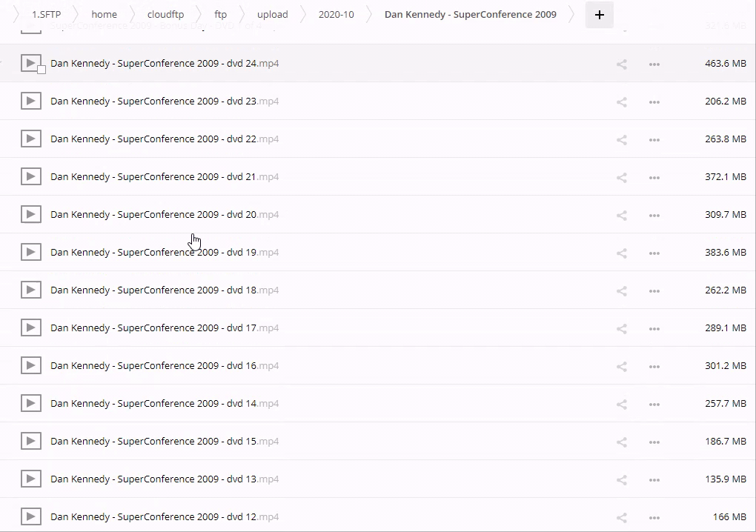The height and width of the screenshot is (532, 756).
Task: Show more actions for dvd 17.mp4
Action: [x=654, y=329]
